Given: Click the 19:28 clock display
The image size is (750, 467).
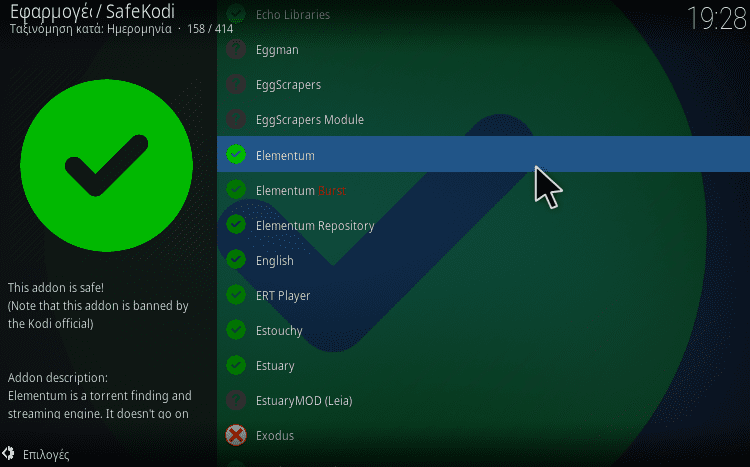Looking at the screenshot, I should [x=716, y=19].
